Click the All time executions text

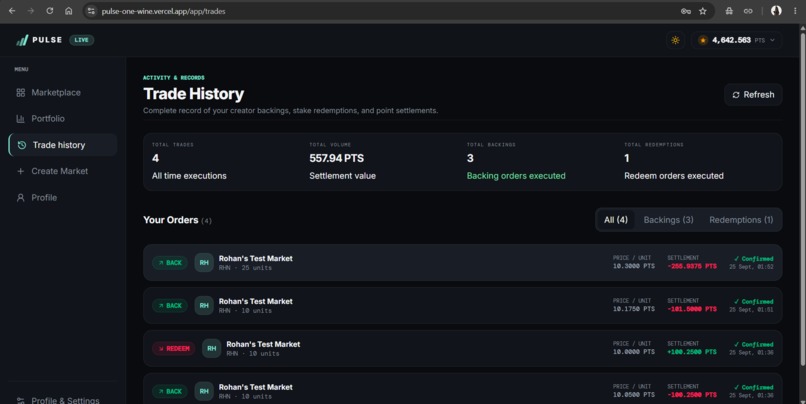pos(189,176)
